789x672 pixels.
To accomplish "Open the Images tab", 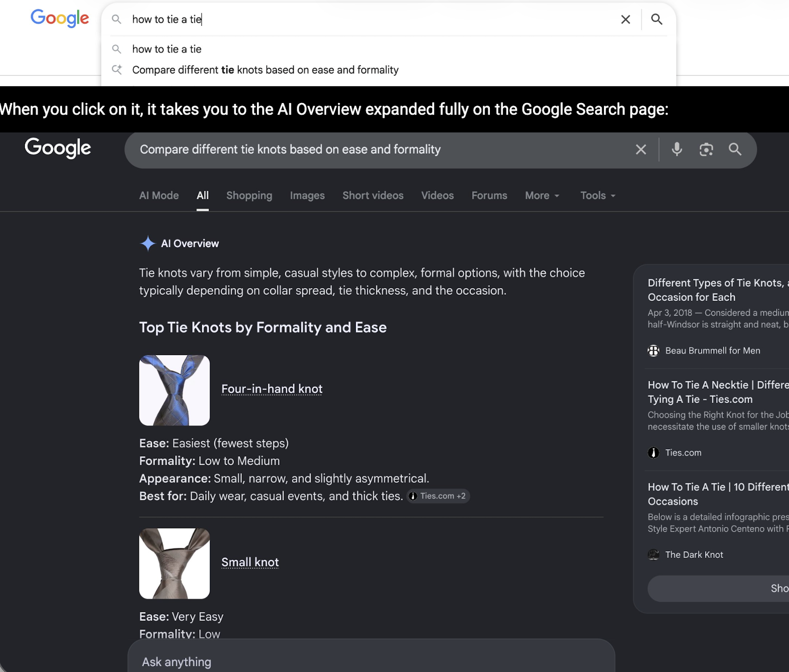I will click(x=308, y=196).
